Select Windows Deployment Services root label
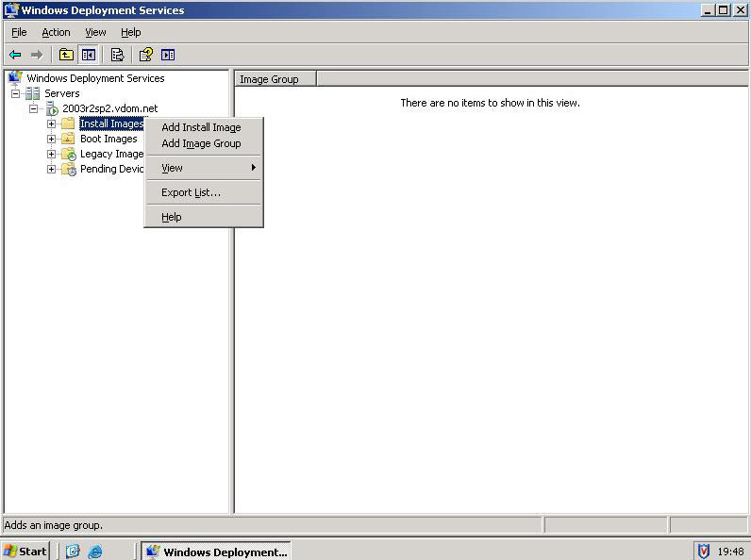 (95, 78)
